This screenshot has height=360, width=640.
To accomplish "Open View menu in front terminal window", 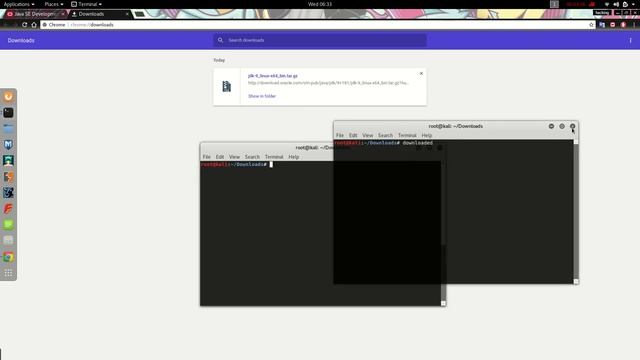I will point(368,135).
